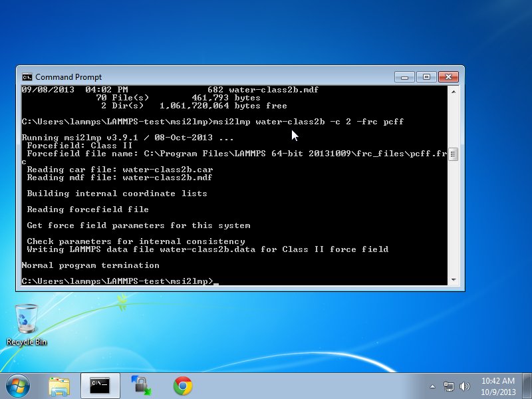
Task: Click the Show Desktop strip
Action: click(527, 386)
